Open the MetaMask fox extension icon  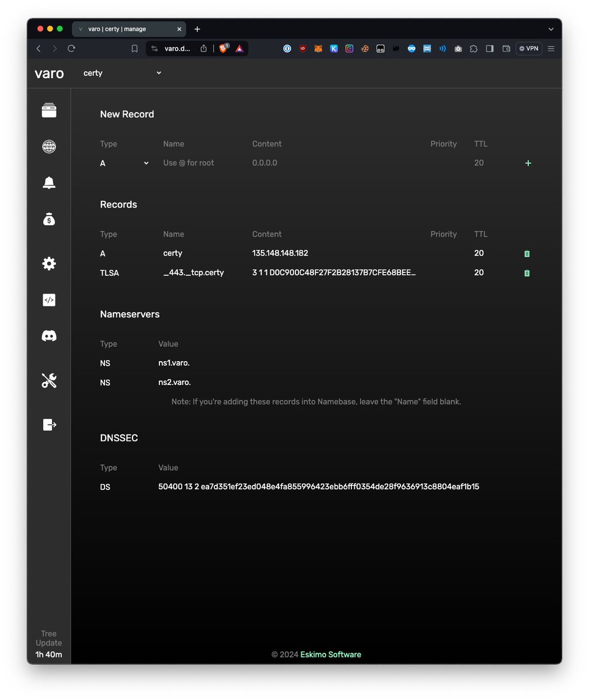[x=318, y=49]
